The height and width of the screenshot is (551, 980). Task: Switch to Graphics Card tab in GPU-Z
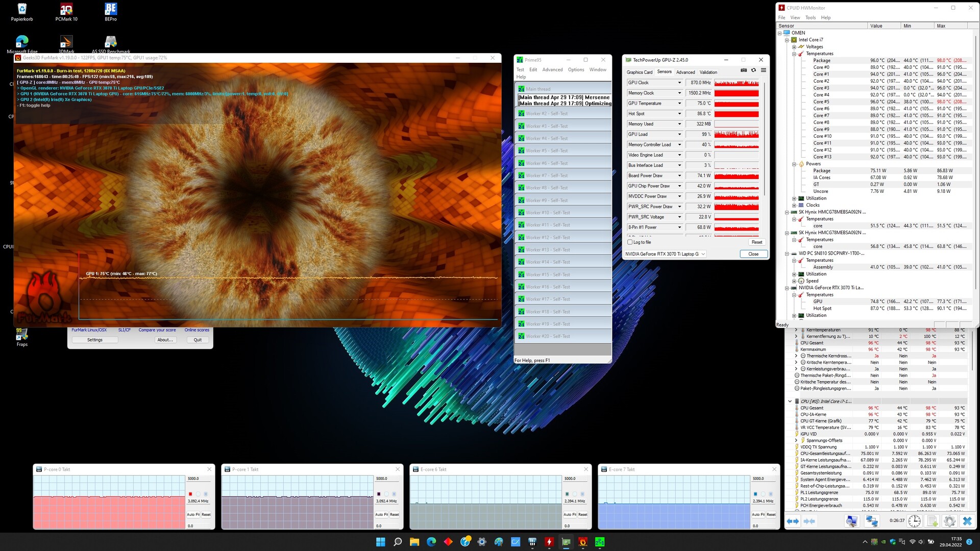(639, 72)
